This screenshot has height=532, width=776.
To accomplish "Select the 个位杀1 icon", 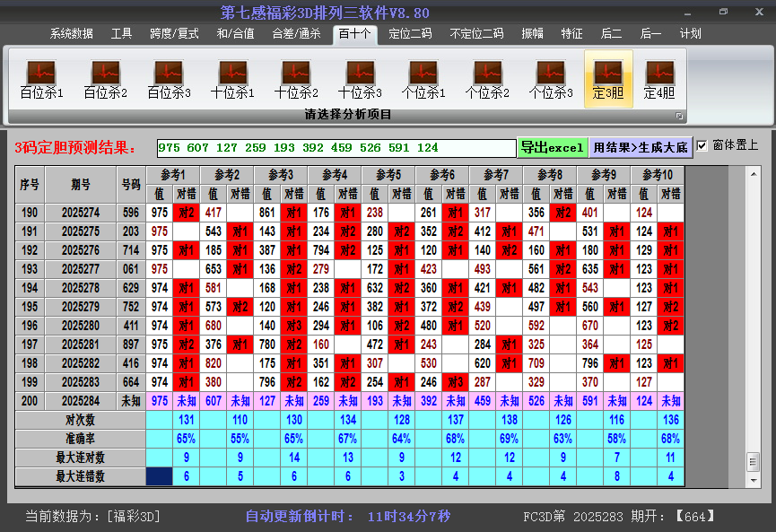I will coord(423,79).
